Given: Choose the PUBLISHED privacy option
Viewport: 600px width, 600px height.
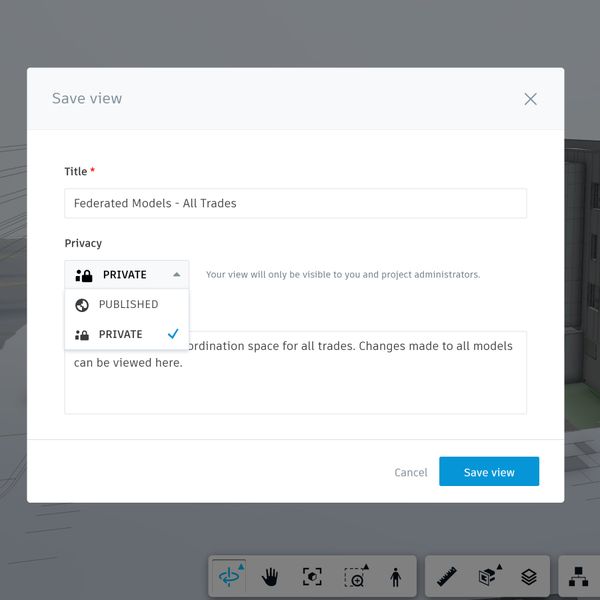Looking at the screenshot, I should (x=128, y=305).
